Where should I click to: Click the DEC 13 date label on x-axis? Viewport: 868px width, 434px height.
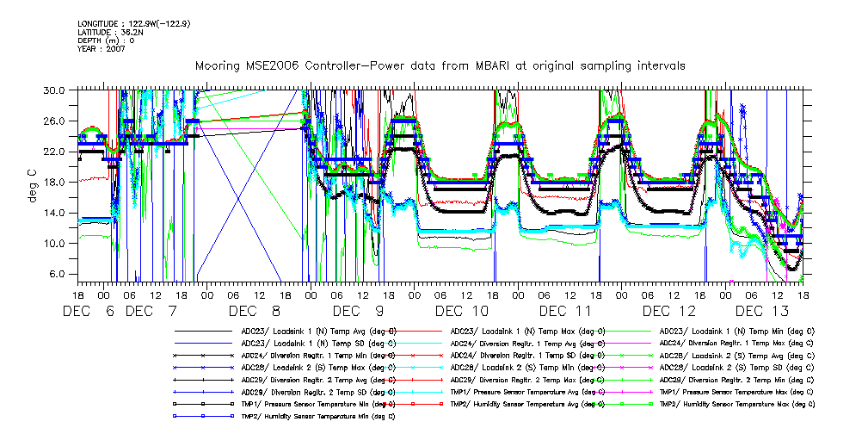click(x=761, y=311)
